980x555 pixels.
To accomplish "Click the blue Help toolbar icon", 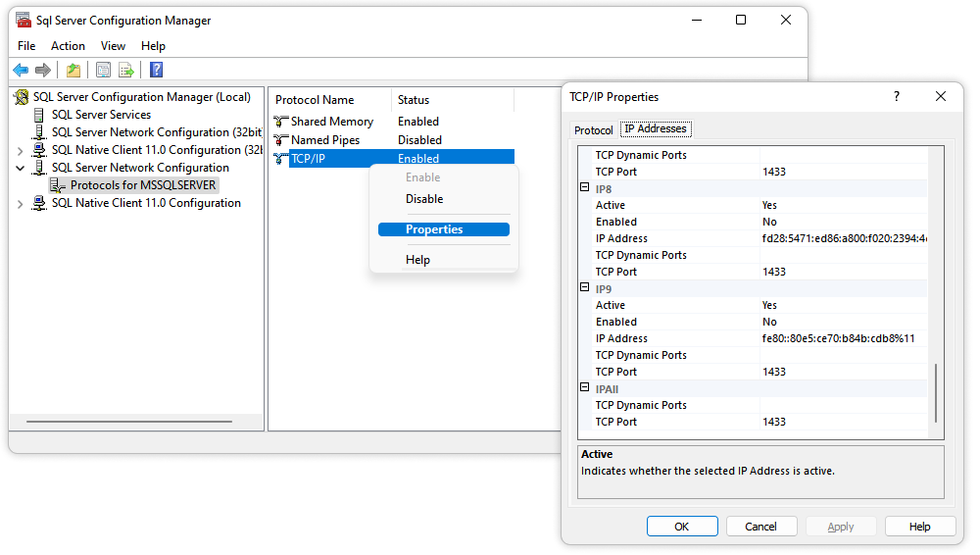I will pos(156,70).
